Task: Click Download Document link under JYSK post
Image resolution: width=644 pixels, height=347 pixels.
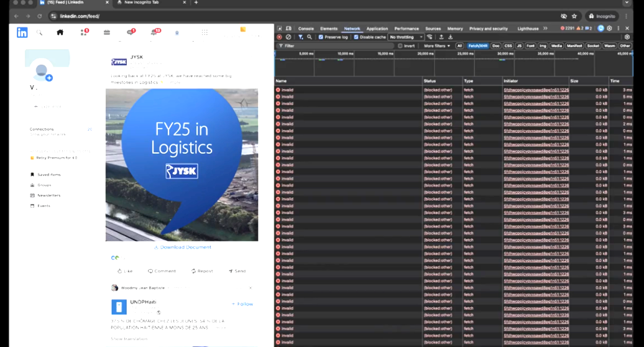Action: [x=183, y=248]
